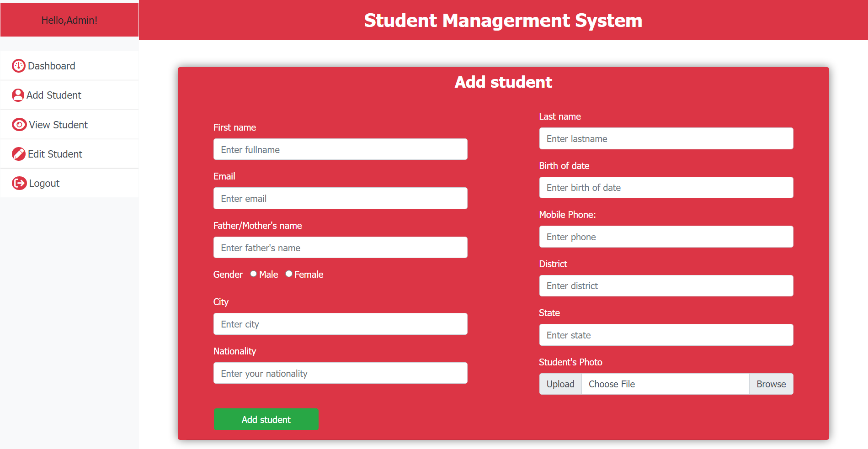Viewport: 868px width, 449px height.
Task: Click the Add Student person icon
Action: point(18,95)
